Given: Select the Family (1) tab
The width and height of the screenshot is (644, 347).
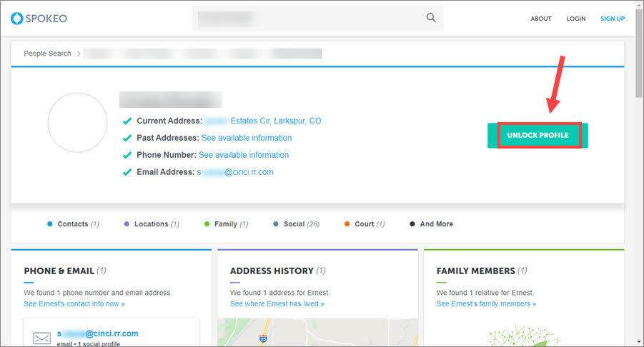Looking at the screenshot, I should point(227,224).
